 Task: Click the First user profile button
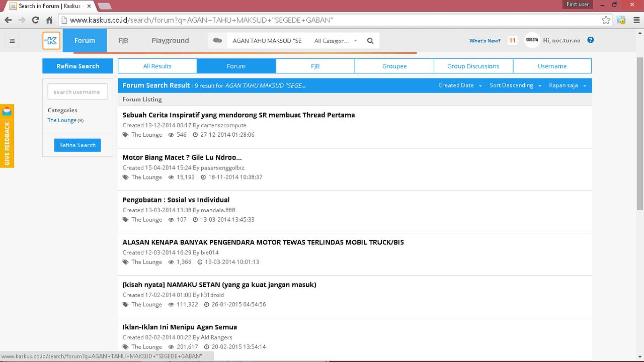tap(577, 4)
